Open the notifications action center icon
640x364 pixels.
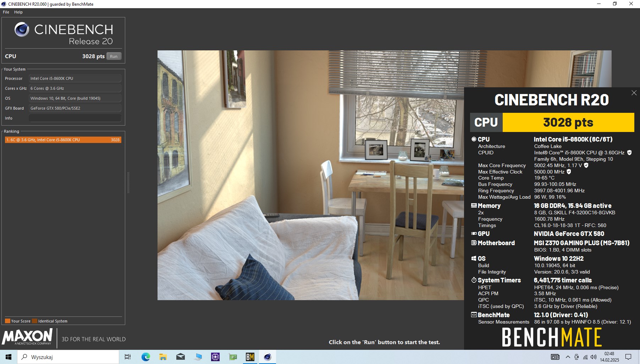pyautogui.click(x=628, y=357)
